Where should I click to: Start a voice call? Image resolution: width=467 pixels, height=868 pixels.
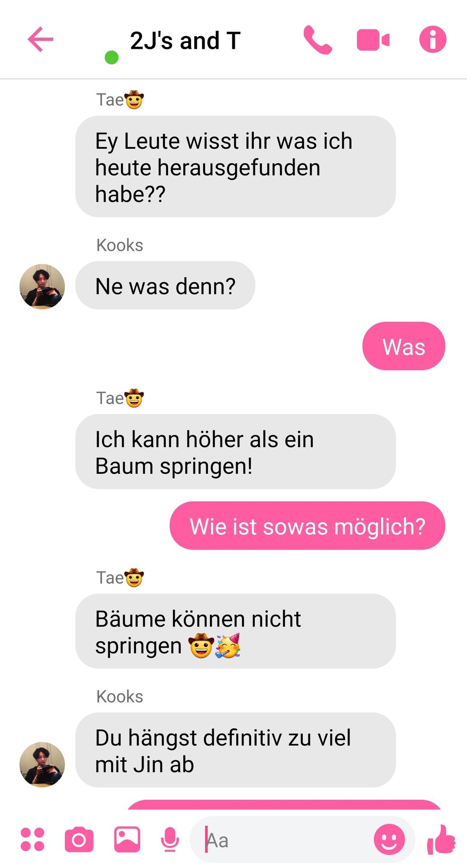318,40
